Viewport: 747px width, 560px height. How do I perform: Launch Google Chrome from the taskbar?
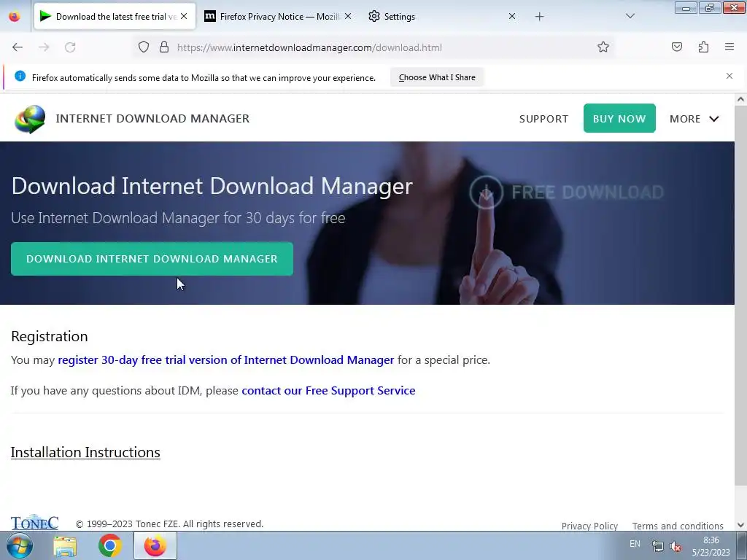(110, 545)
